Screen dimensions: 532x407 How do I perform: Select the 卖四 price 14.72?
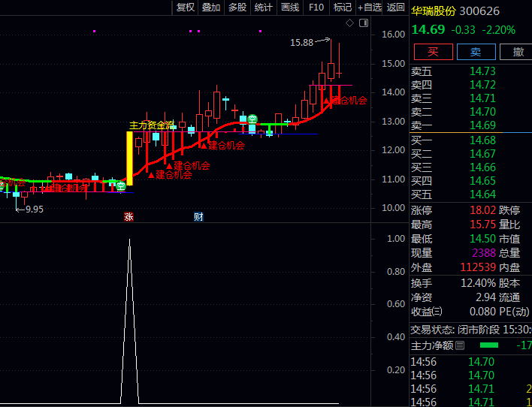[x=482, y=85]
